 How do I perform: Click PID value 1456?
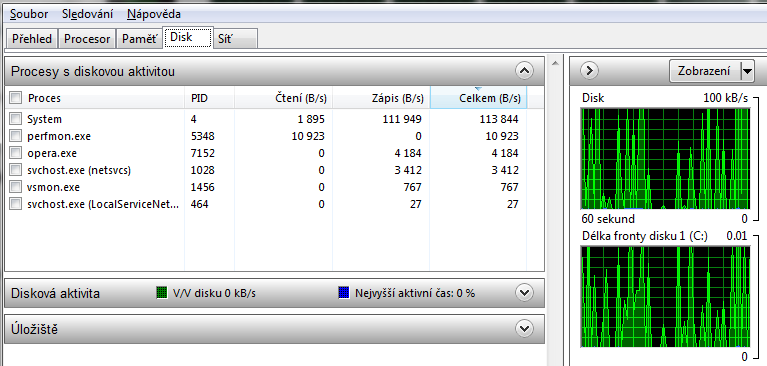point(203,187)
